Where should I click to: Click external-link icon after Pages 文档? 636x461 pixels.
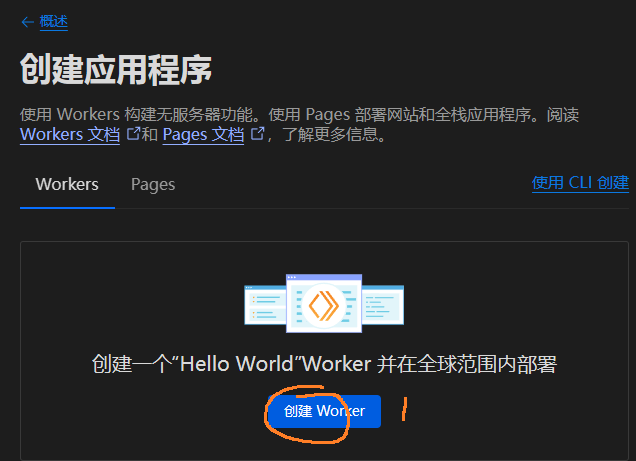[x=258, y=133]
